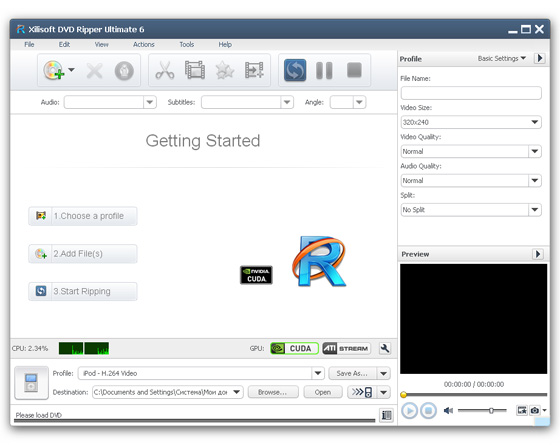This screenshot has width=560, height=445.
Task: Open the iPod - H.264 Video profile dropdown
Action: pyautogui.click(x=201, y=373)
